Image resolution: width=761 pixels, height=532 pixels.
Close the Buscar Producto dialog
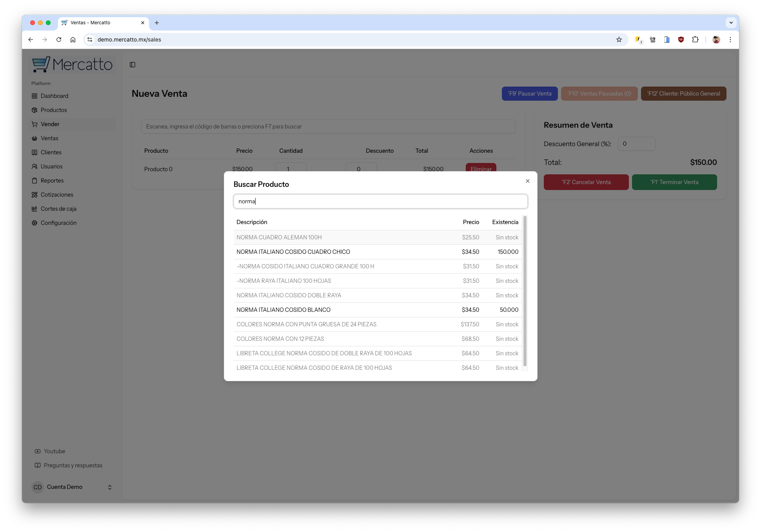coord(528,181)
